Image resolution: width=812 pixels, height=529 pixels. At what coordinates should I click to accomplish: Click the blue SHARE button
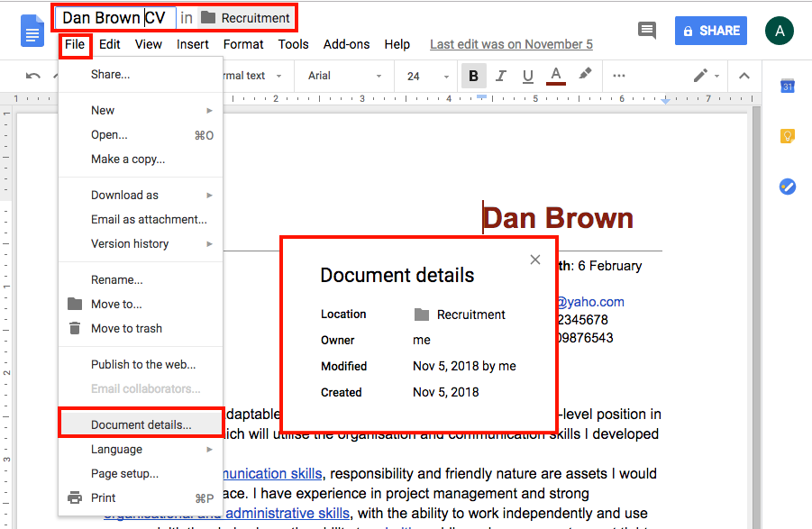(x=710, y=30)
